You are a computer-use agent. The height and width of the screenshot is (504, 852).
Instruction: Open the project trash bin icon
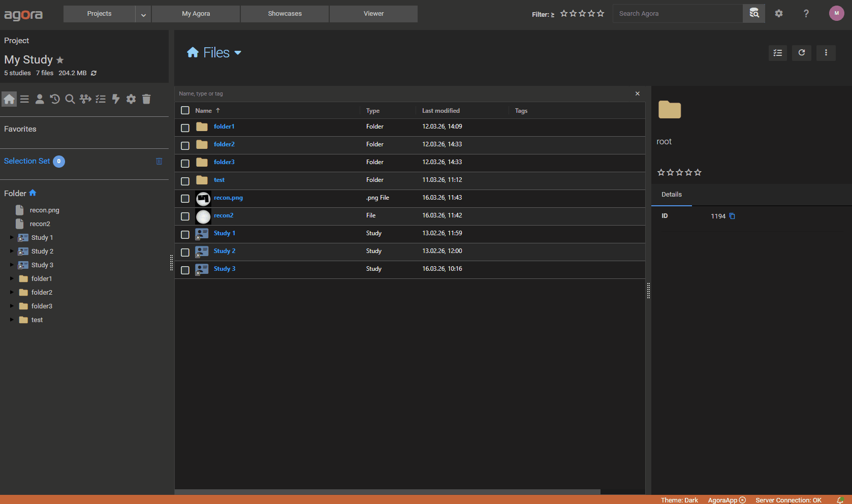(146, 99)
